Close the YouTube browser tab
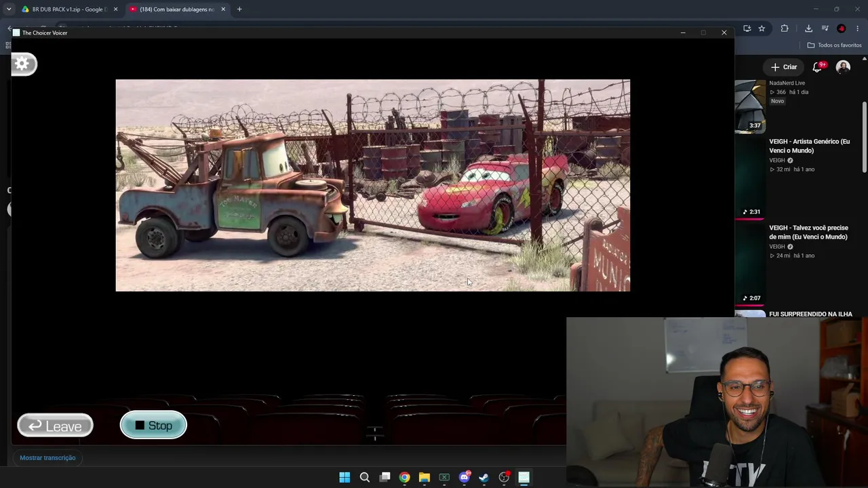Viewport: 868px width, 488px height. (x=223, y=9)
